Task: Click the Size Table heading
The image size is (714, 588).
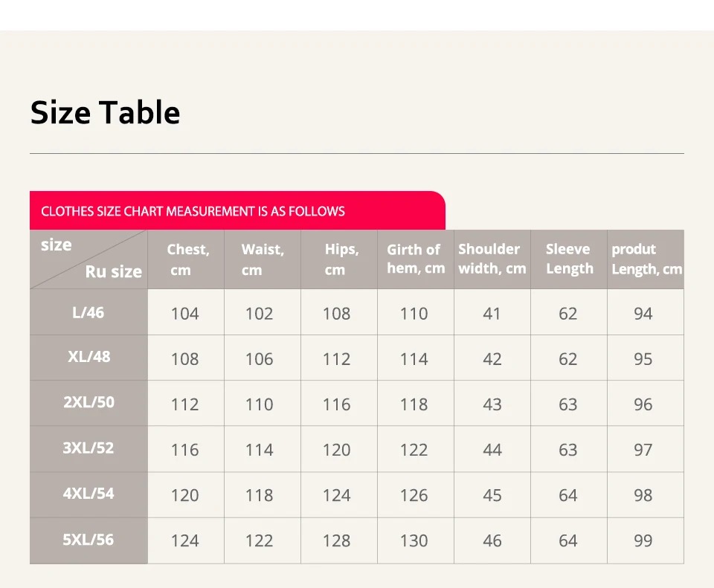Action: tap(105, 112)
